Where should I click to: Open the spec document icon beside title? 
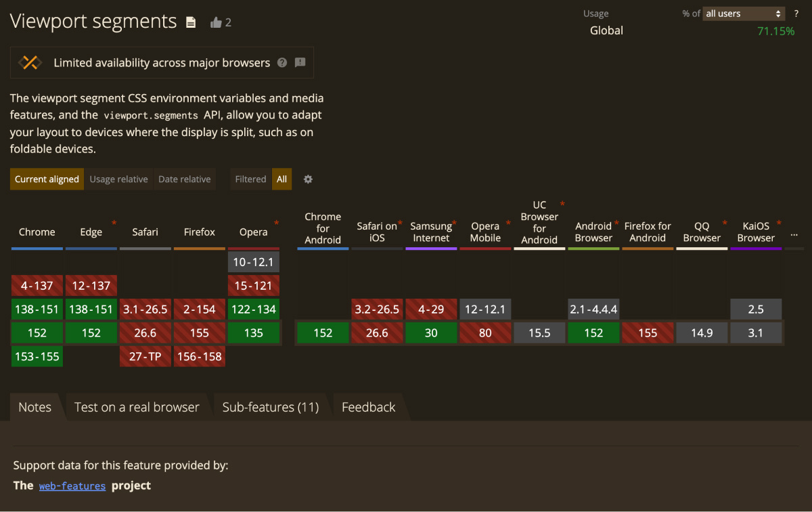click(191, 22)
